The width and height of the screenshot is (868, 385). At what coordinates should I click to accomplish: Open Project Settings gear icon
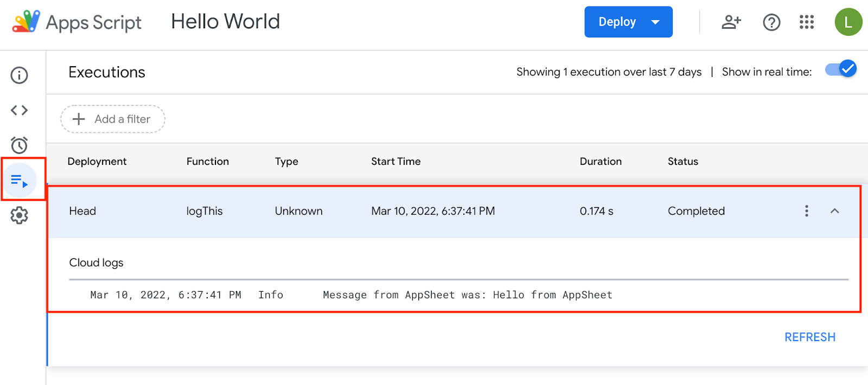19,215
